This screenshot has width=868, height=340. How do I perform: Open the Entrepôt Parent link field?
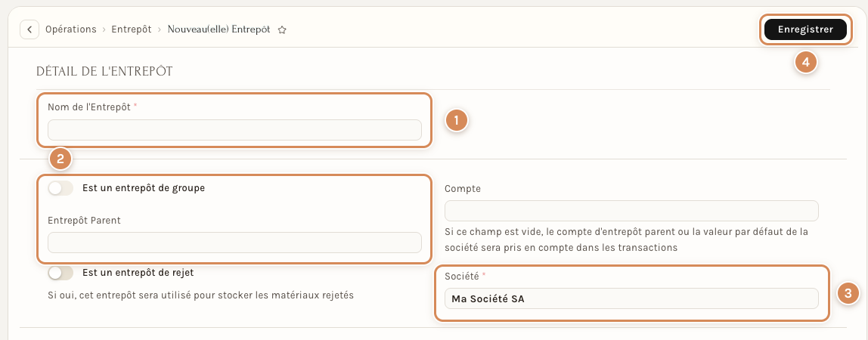(x=234, y=243)
